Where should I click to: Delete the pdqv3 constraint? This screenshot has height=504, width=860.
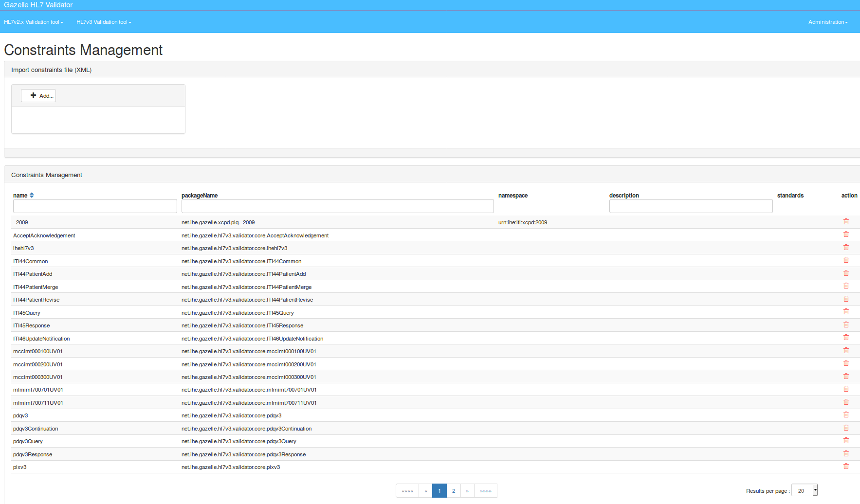click(846, 415)
